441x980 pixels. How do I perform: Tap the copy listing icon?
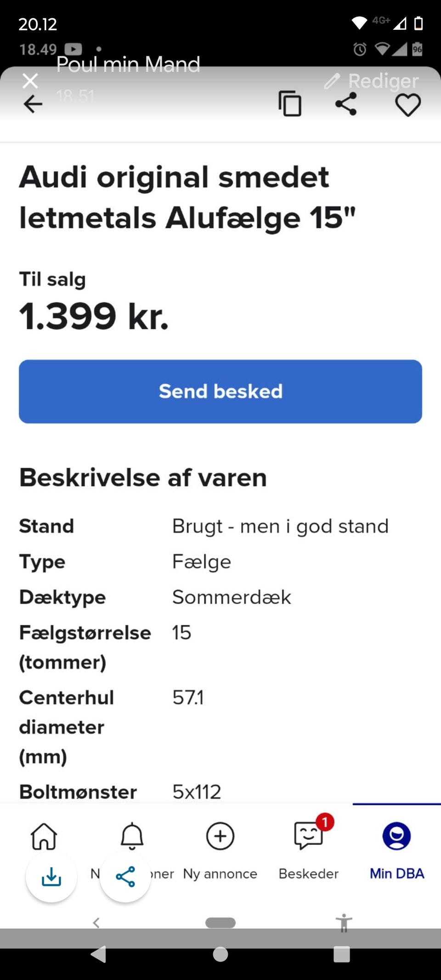tap(290, 104)
